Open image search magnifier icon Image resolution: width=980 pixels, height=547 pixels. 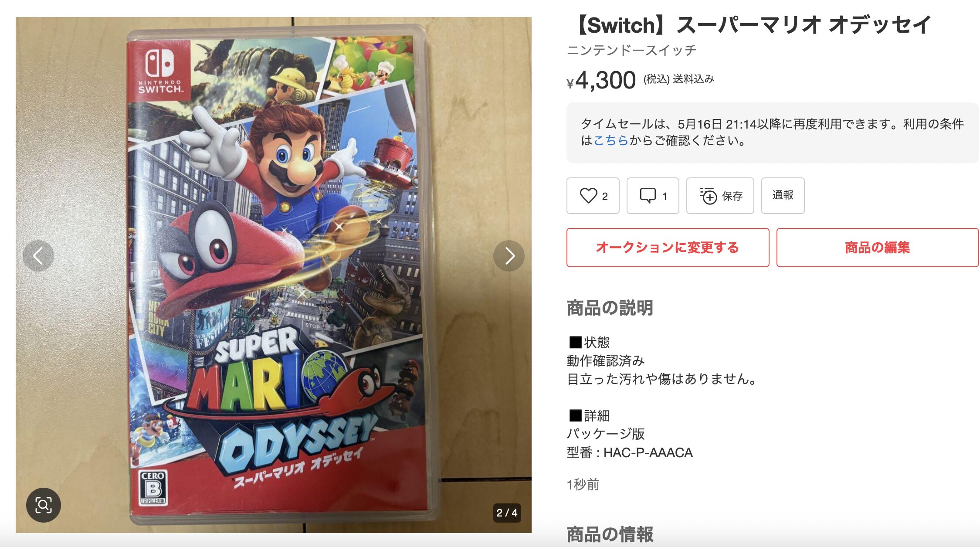(x=44, y=505)
